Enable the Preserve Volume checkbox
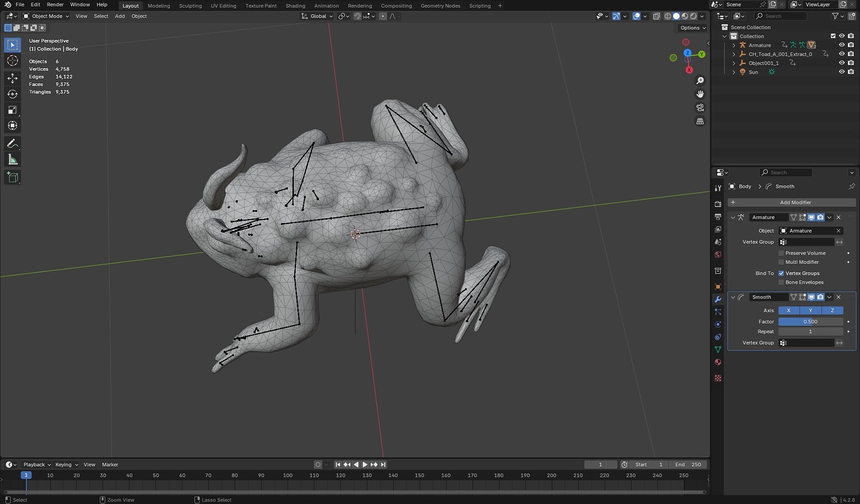Image resolution: width=860 pixels, height=504 pixels. (x=781, y=253)
